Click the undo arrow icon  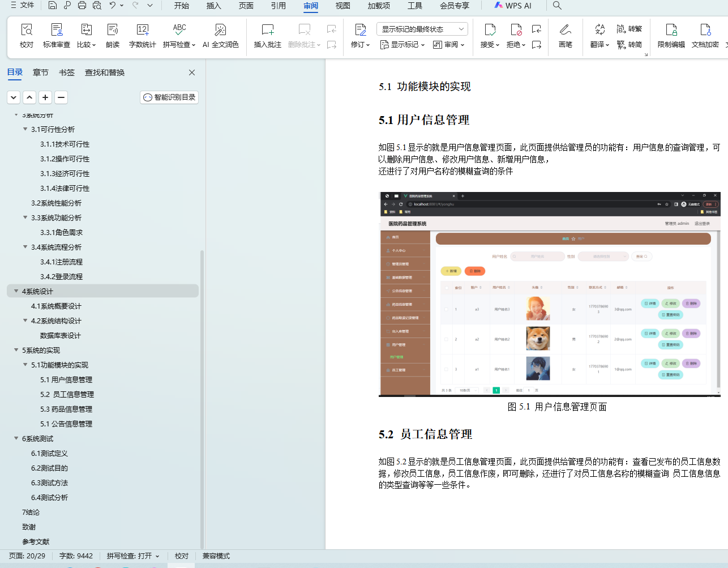pyautogui.click(x=113, y=6)
